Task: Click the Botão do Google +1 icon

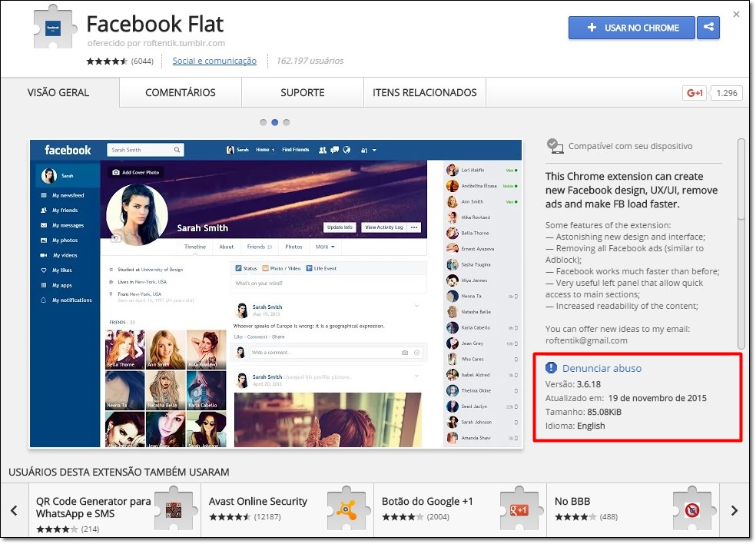Action: [518, 509]
